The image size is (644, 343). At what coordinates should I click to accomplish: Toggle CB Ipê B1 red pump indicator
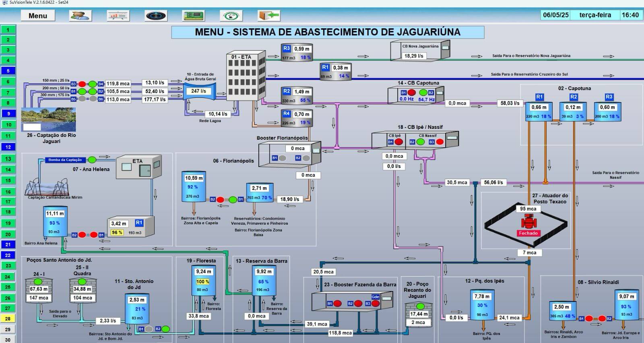coord(398,142)
